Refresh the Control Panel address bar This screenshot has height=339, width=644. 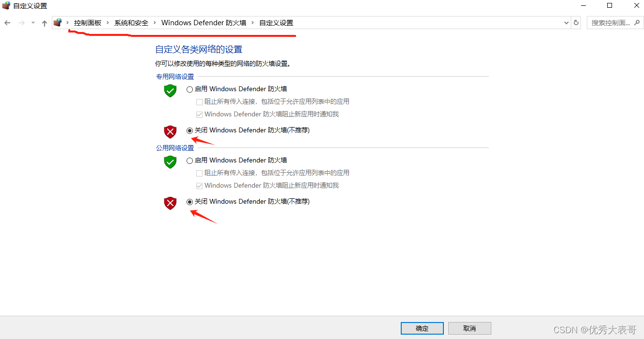(x=576, y=23)
